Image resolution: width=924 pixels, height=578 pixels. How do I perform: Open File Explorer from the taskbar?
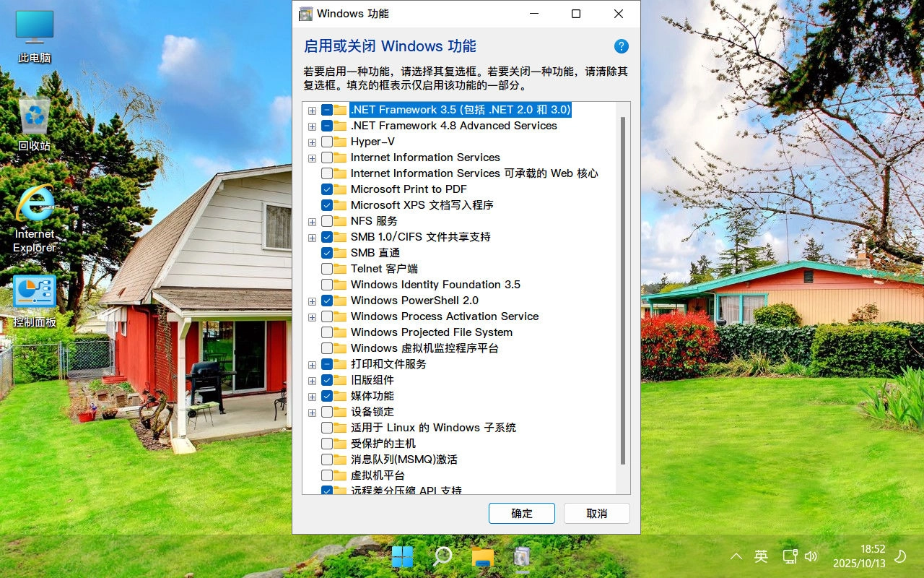(x=481, y=556)
